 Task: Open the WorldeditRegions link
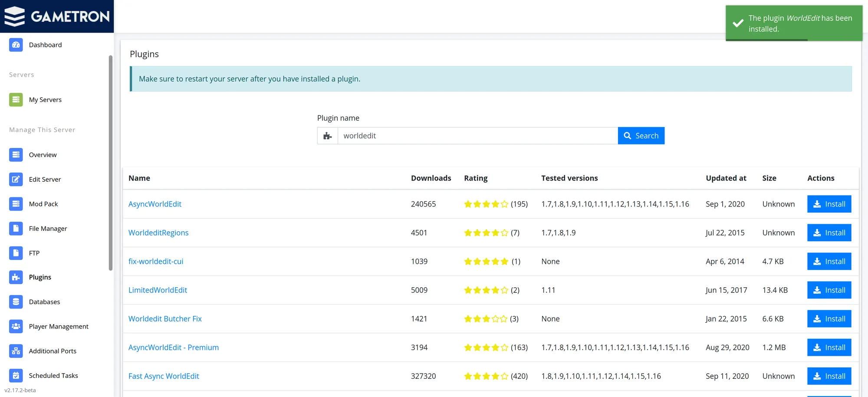coord(158,233)
